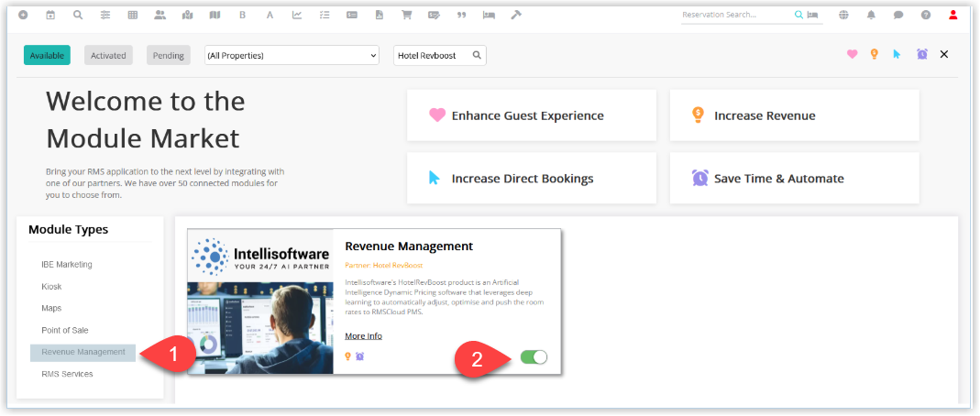Click the quotation marks icon

(462, 15)
